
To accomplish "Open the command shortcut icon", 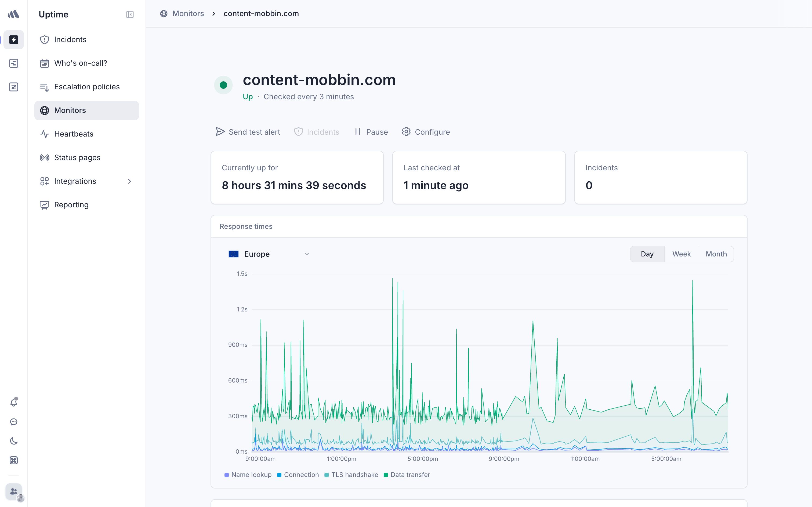I will [x=14, y=460].
